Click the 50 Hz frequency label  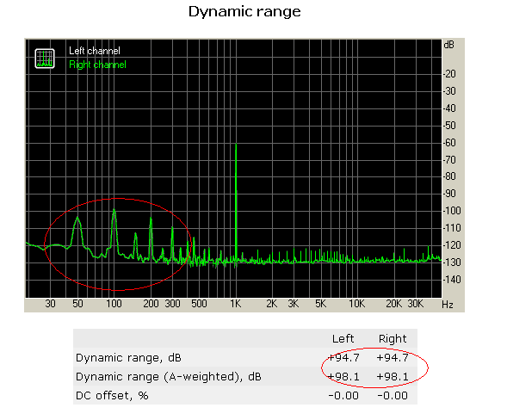click(x=77, y=304)
